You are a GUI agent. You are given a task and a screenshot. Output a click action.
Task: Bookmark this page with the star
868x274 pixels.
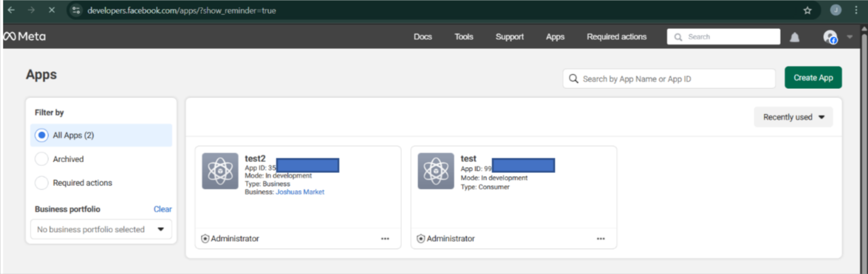click(807, 10)
